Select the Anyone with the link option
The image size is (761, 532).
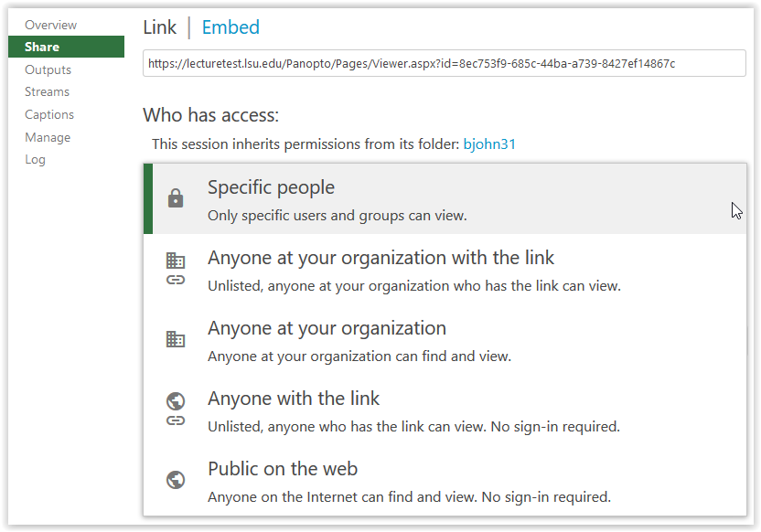tap(445, 410)
